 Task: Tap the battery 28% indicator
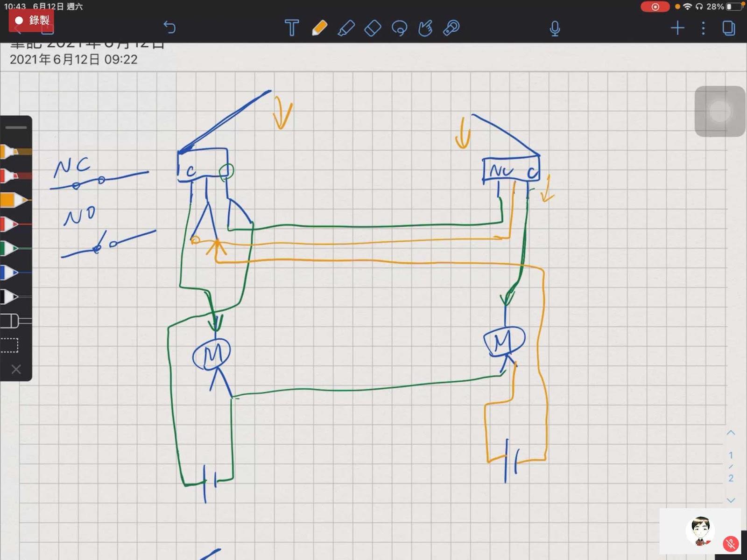pos(725,7)
